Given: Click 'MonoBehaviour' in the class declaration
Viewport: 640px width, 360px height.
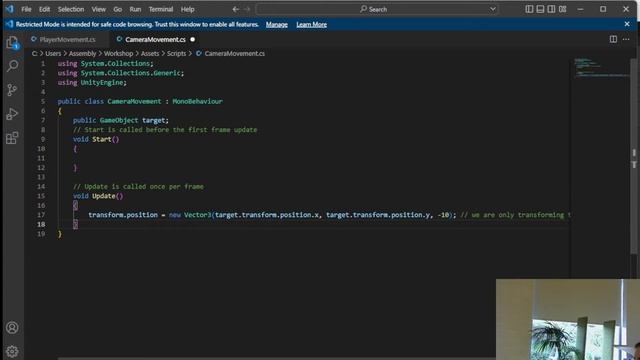Looking at the screenshot, I should [x=198, y=101].
